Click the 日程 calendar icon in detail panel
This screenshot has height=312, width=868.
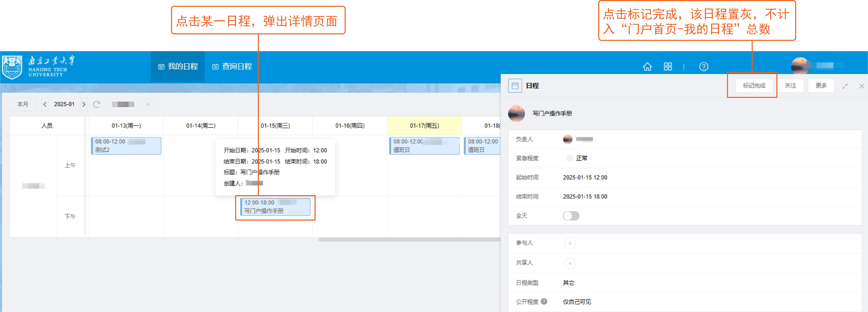[515, 86]
